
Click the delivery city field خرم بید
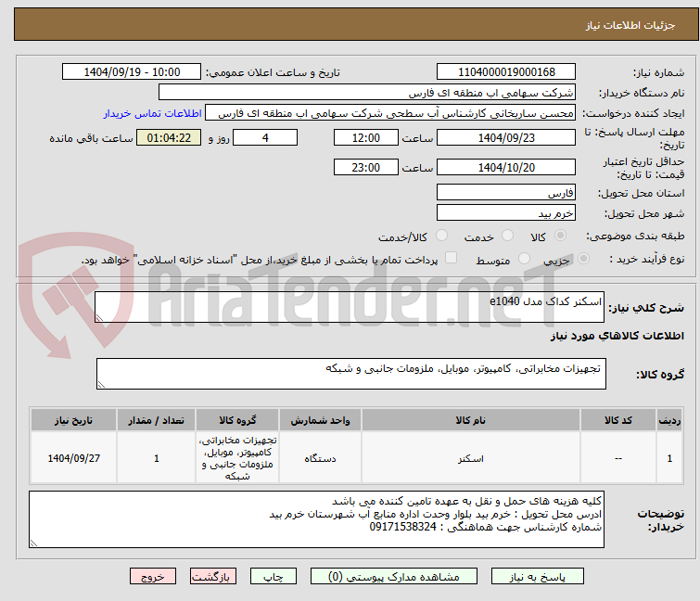tap(506, 213)
